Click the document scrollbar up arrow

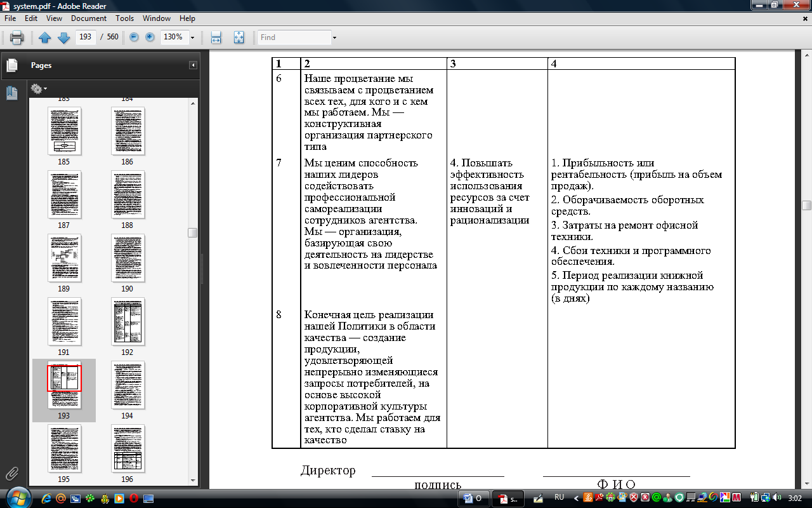click(806, 56)
